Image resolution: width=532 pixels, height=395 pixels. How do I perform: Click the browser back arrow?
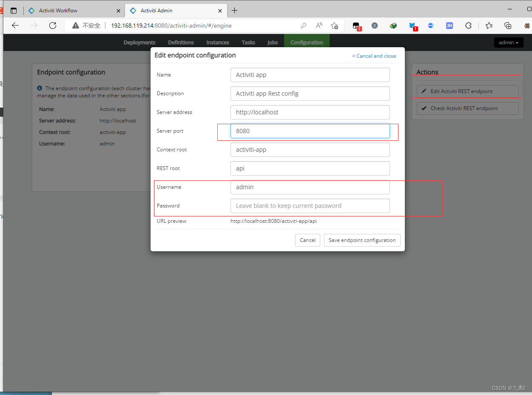pyautogui.click(x=15, y=26)
